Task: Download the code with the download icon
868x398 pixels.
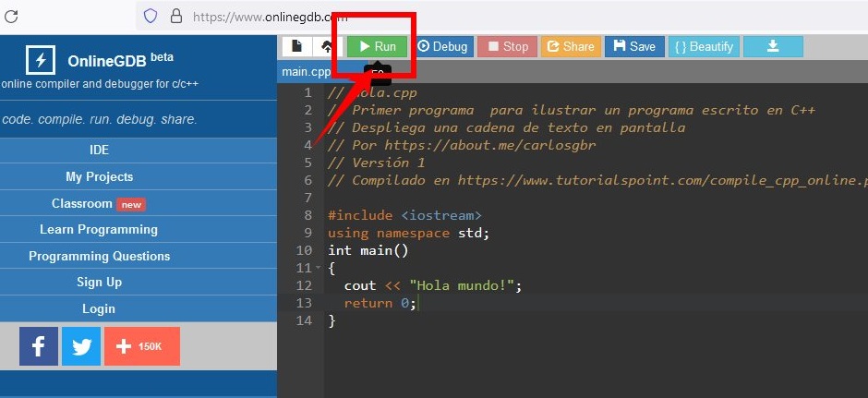Action: (773, 46)
